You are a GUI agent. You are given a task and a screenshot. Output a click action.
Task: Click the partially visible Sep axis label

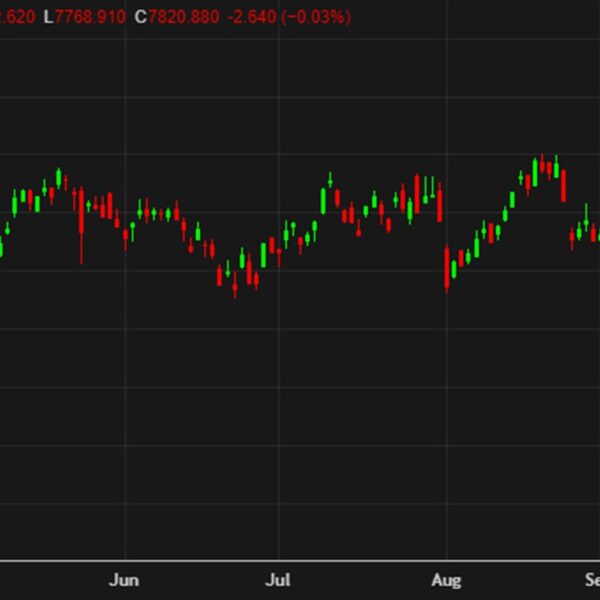(x=591, y=580)
